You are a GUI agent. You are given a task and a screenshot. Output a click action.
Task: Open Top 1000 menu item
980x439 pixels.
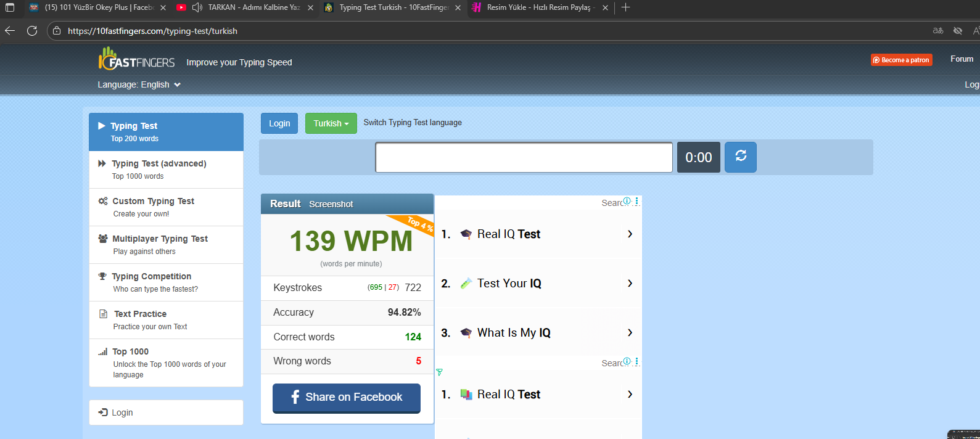tap(166, 363)
